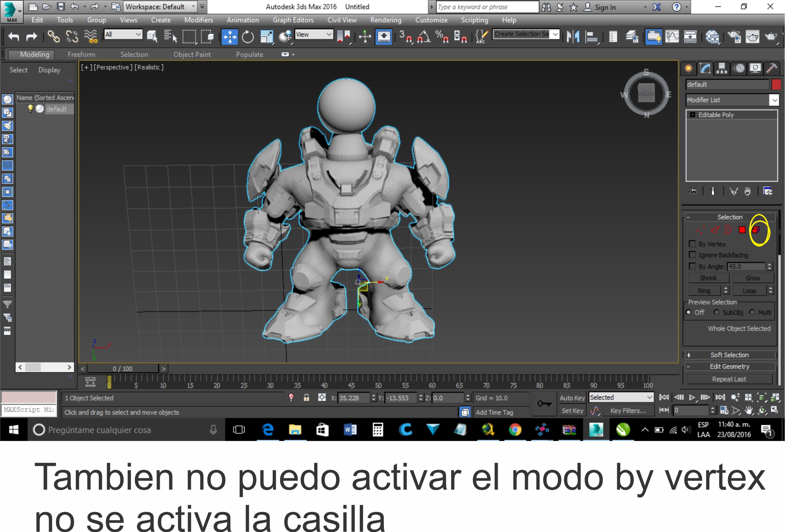This screenshot has height=532, width=785.
Task: Click the Grow selection button
Action: tap(753, 278)
